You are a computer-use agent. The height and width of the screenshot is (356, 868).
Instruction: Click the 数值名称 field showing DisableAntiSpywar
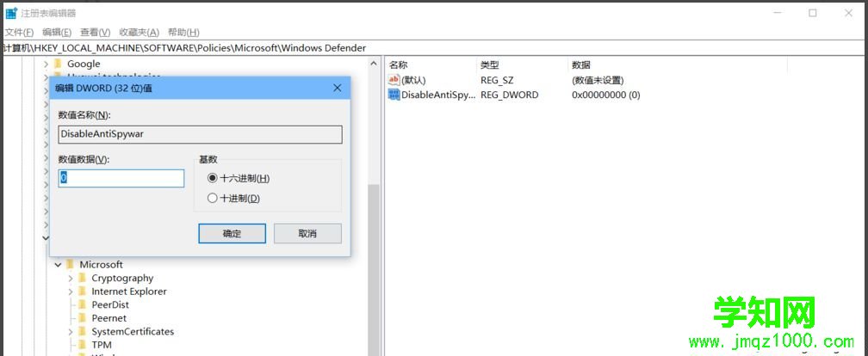[200, 134]
